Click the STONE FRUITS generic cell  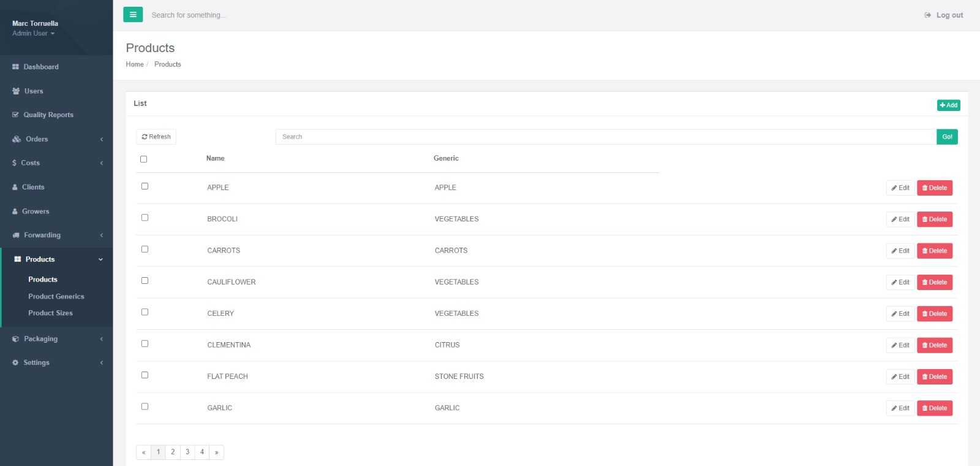tap(459, 376)
